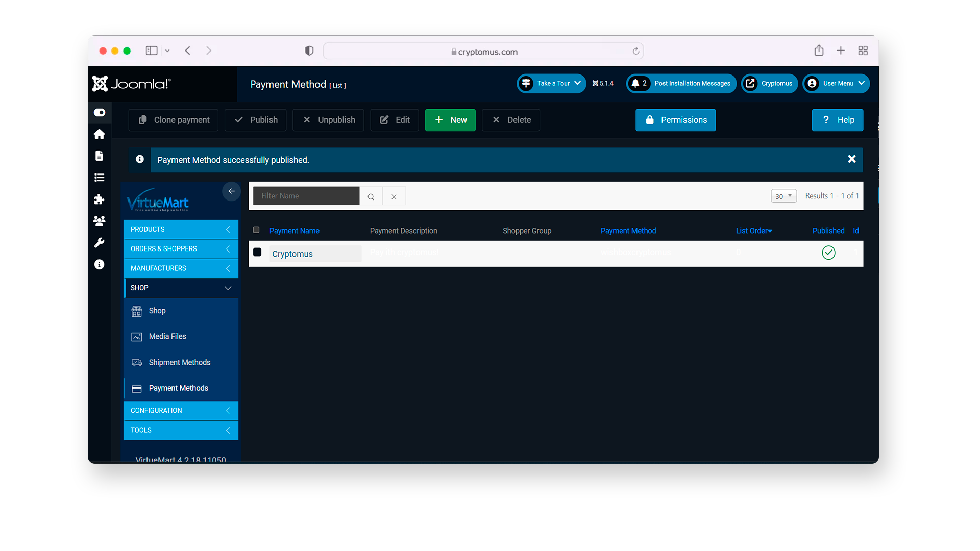980x551 pixels.
Task: Select all payments with header checkbox
Action: click(256, 230)
